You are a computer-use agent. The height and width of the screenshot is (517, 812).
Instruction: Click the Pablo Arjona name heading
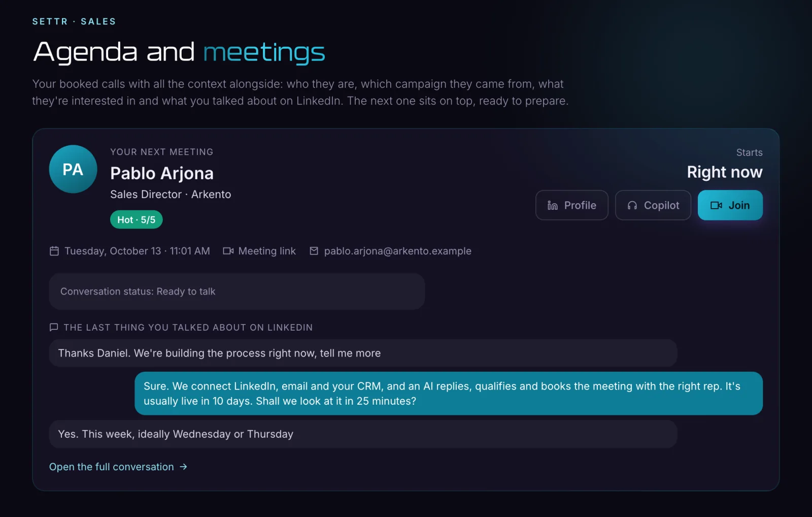point(162,173)
